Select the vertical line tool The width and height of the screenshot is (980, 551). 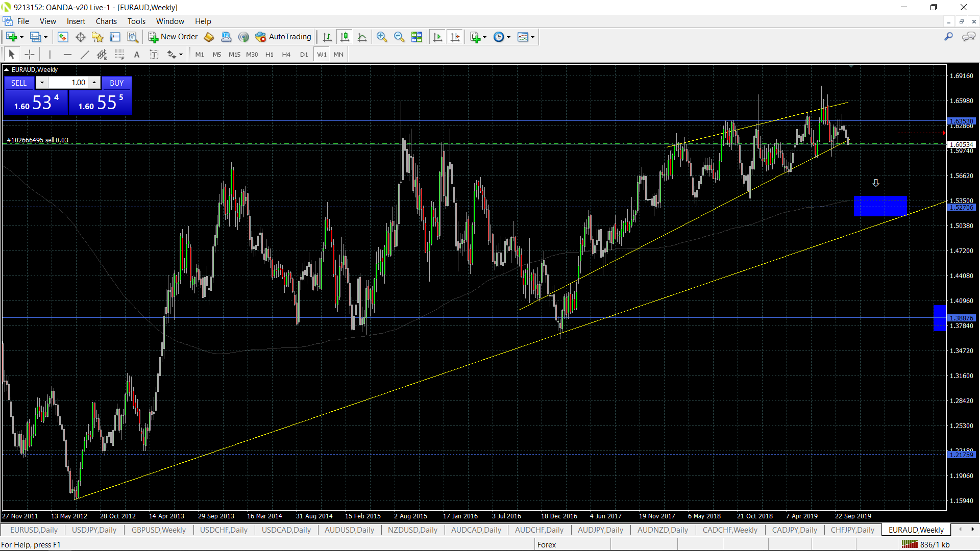coord(50,54)
